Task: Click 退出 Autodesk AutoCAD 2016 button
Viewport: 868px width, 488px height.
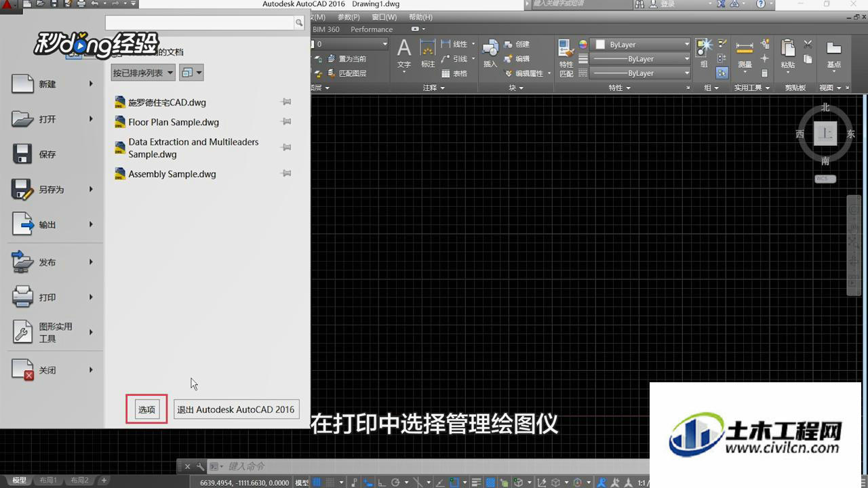Action: [x=236, y=409]
